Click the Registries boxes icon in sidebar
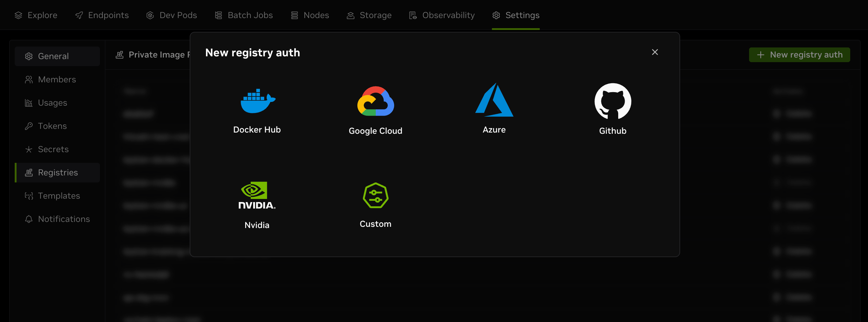This screenshot has height=322, width=868. (29, 173)
